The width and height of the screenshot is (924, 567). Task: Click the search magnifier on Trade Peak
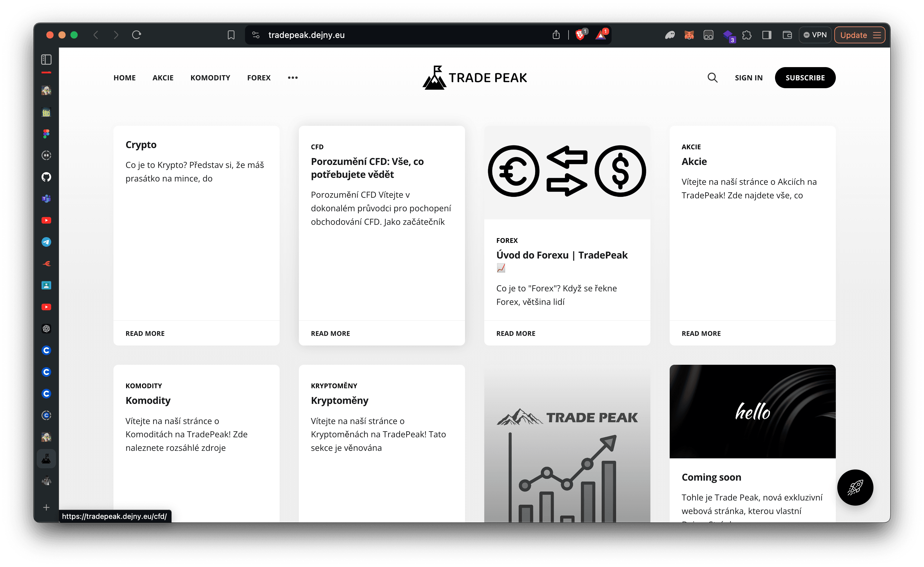[712, 78]
